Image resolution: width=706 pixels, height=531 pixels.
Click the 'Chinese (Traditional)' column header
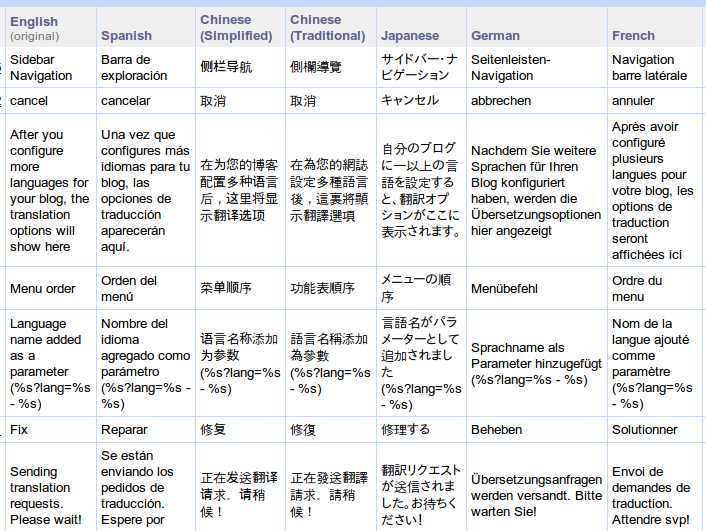[x=331, y=27]
